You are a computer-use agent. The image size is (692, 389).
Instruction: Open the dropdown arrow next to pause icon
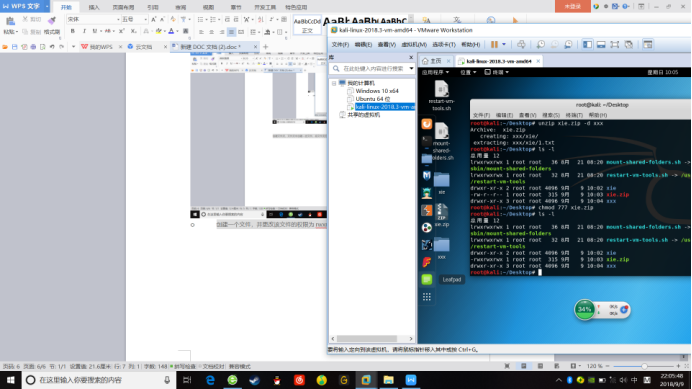tap(504, 45)
